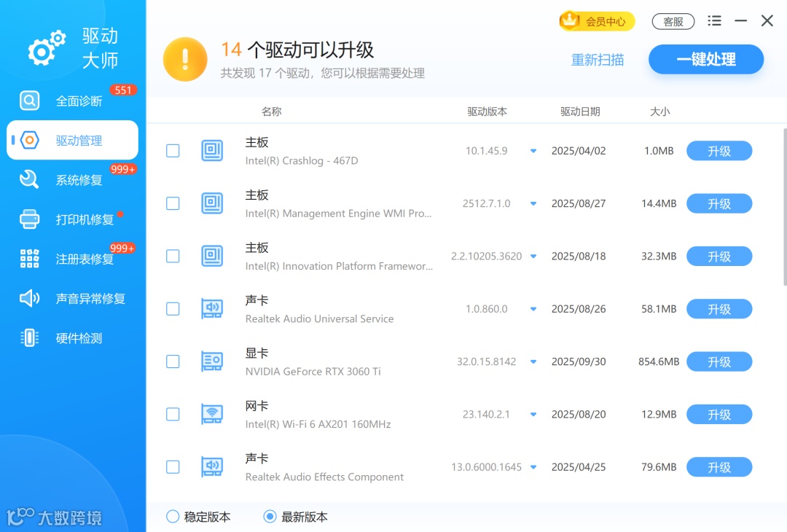The image size is (787, 532).
Task: Click network card icon for Intel Wi-Fi 6 AX201
Action: click(212, 414)
